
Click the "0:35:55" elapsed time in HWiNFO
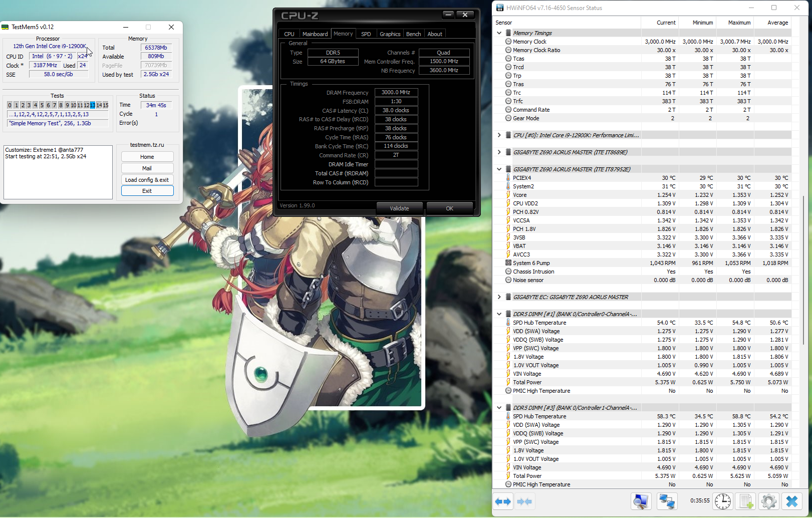tap(700, 500)
